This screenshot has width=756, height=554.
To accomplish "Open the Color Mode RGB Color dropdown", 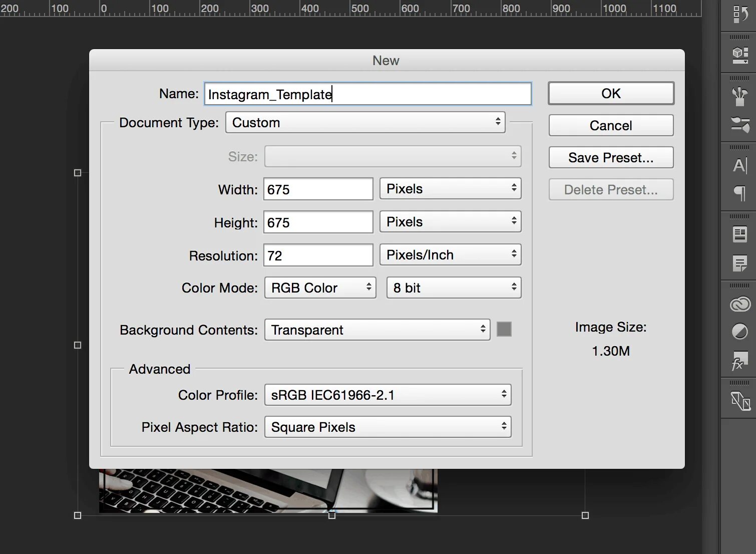I will [320, 288].
